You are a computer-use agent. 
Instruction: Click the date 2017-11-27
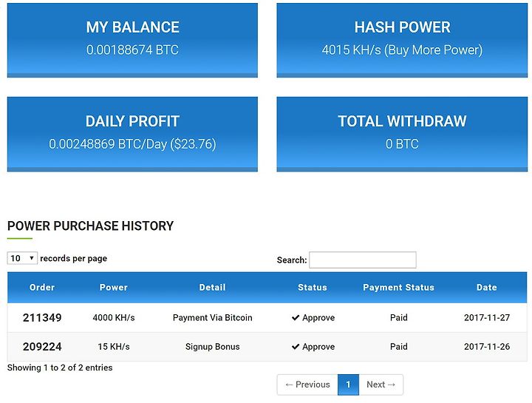(487, 318)
